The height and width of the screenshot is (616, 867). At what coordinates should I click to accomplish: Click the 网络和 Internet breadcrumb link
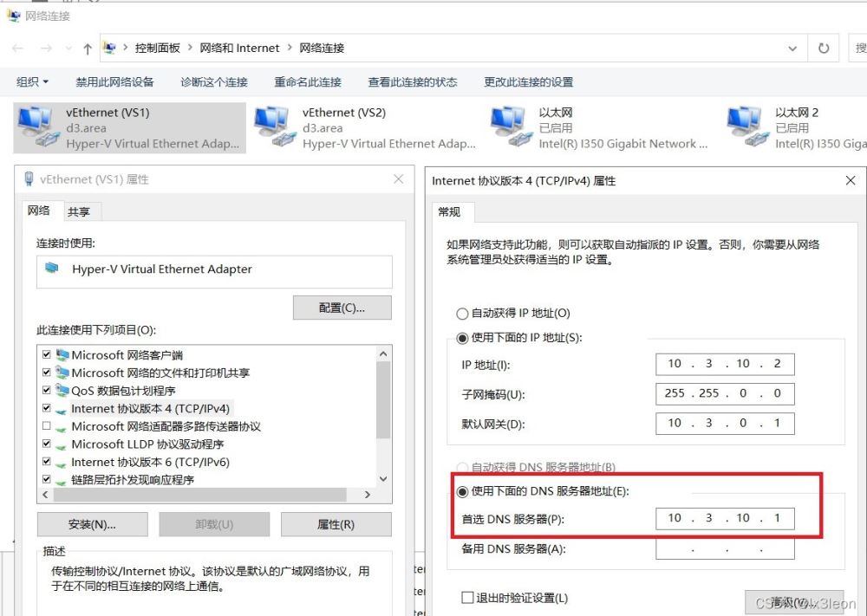tap(239, 48)
